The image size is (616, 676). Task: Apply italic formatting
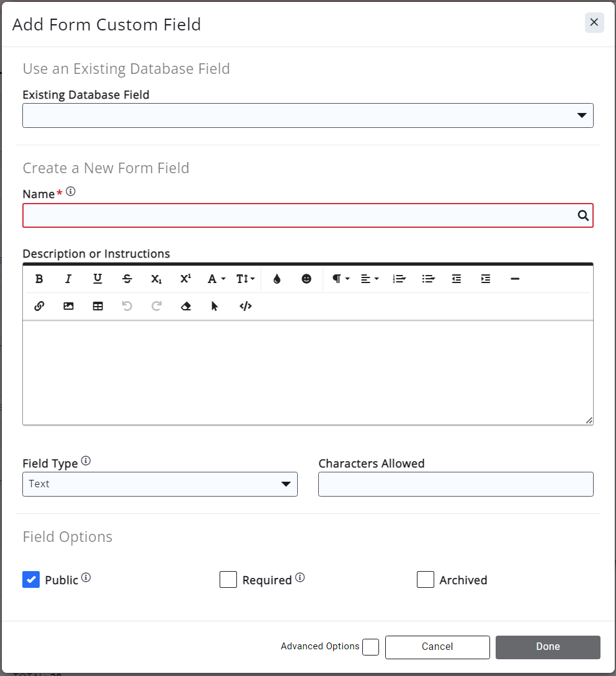(68, 279)
